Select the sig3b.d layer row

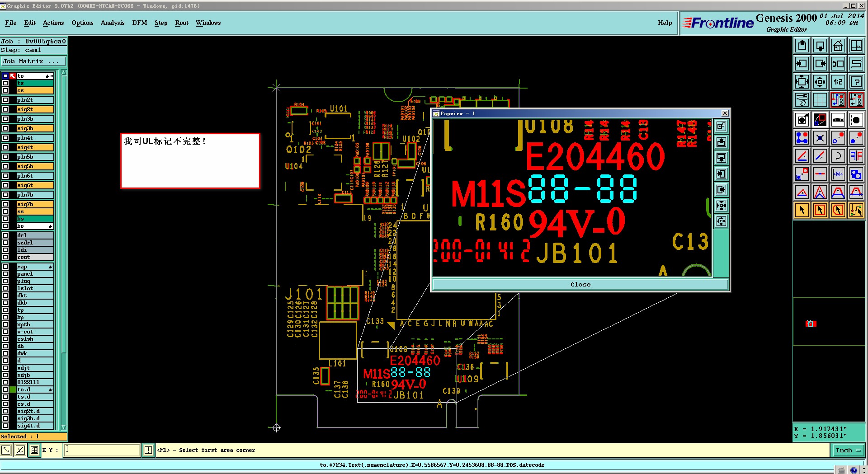pos(35,418)
